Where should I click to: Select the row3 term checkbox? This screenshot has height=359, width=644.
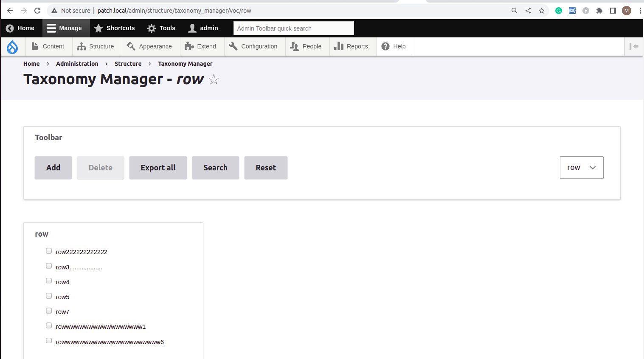48,266
